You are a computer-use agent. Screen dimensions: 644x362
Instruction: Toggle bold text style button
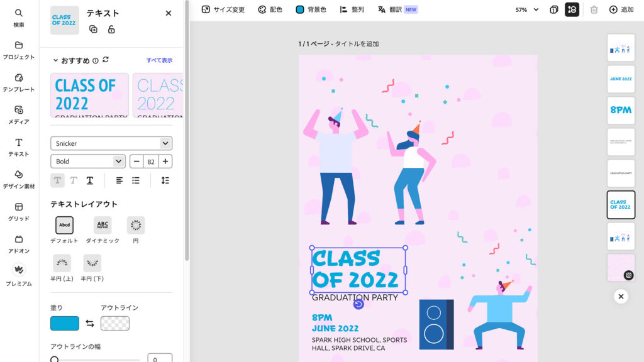pyautogui.click(x=57, y=180)
